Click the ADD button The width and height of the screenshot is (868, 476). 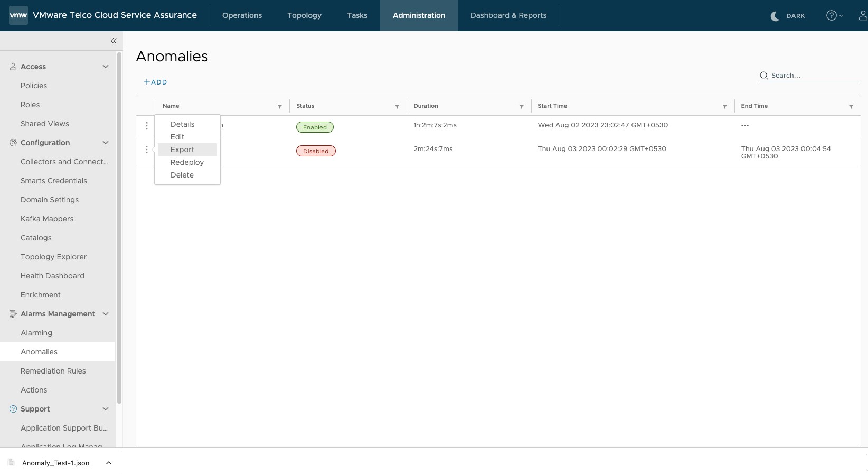(155, 82)
